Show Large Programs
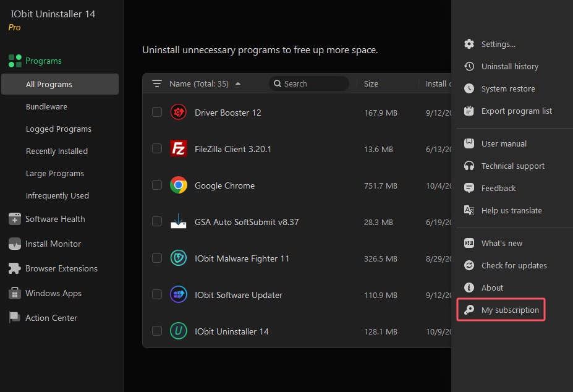This screenshot has width=573, height=392. coord(55,174)
